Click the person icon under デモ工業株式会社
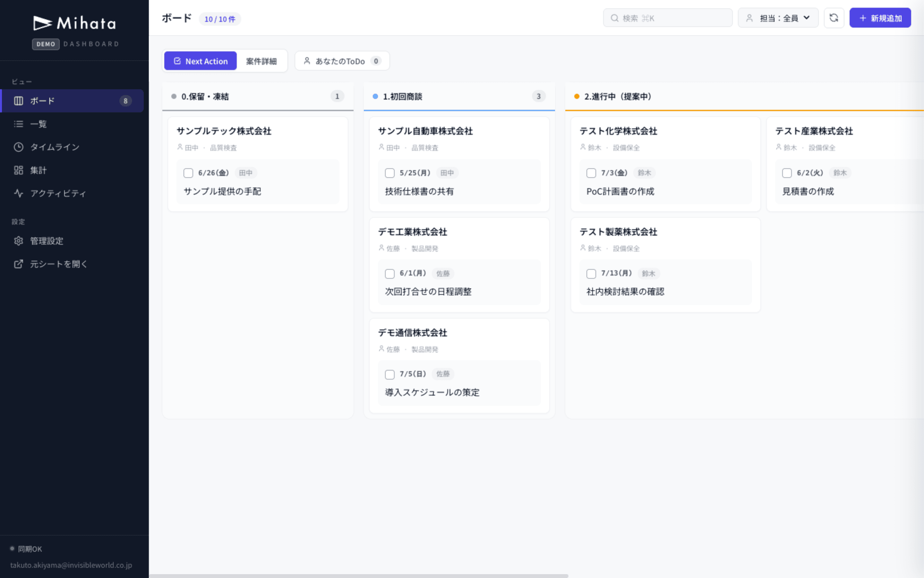The height and width of the screenshot is (578, 924). click(x=381, y=248)
